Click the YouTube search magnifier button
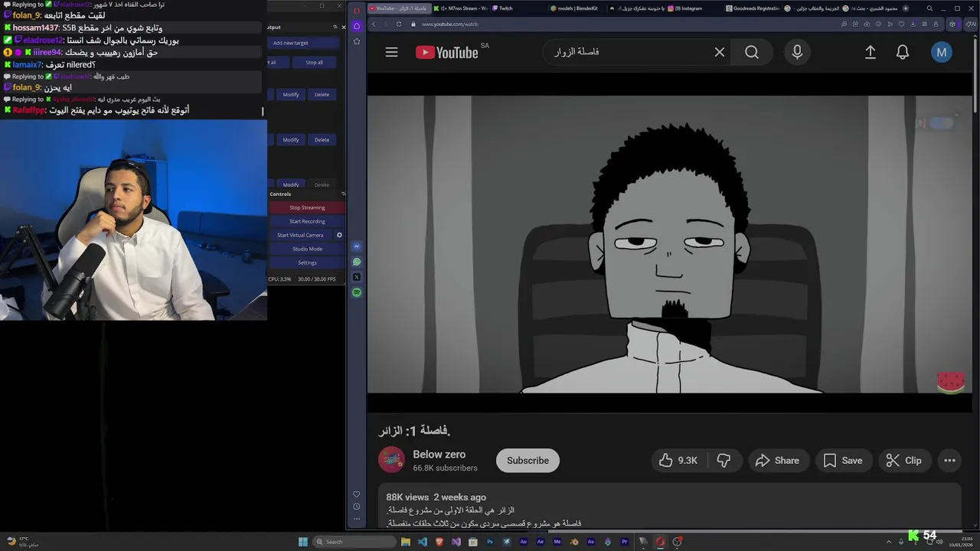The height and width of the screenshot is (551, 980). (x=752, y=52)
